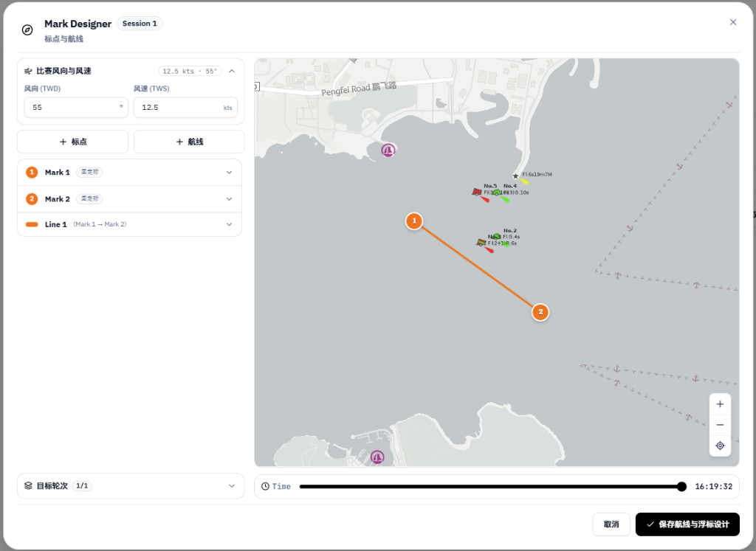Select the Line 1 label
The width and height of the screenshot is (756, 551).
pyautogui.click(x=56, y=224)
